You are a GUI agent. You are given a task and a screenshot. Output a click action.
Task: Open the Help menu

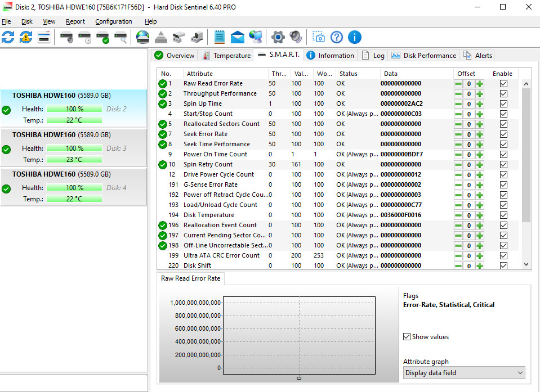(150, 21)
